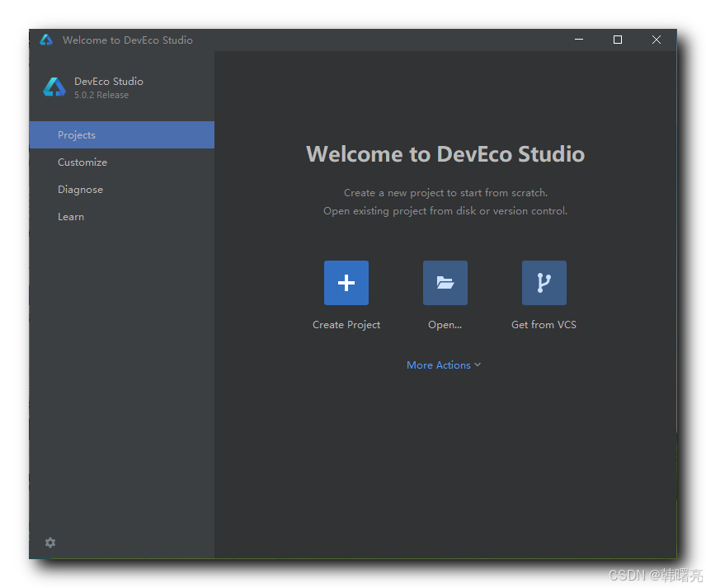Viewport: 706px width, 588px height.
Task: Select the Projects tab
Action: pyautogui.click(x=121, y=134)
